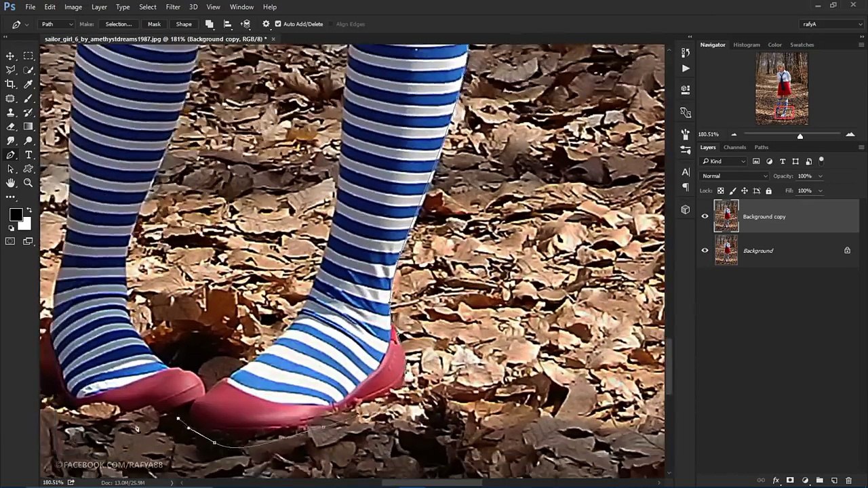Screen dimensions: 868x488
Task: Open Paragraph panel icon
Action: (686, 187)
